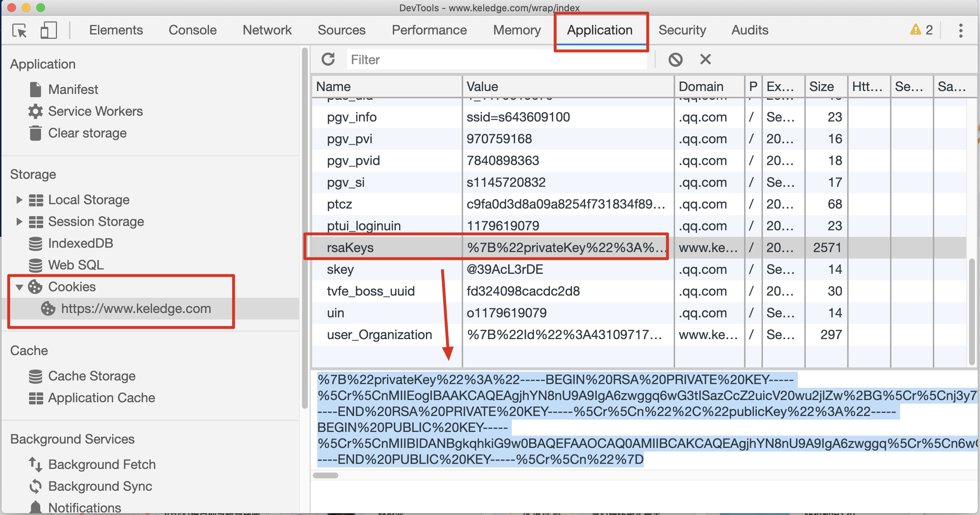Switch to the Network tab
This screenshot has width=980, height=515.
pyautogui.click(x=267, y=30)
